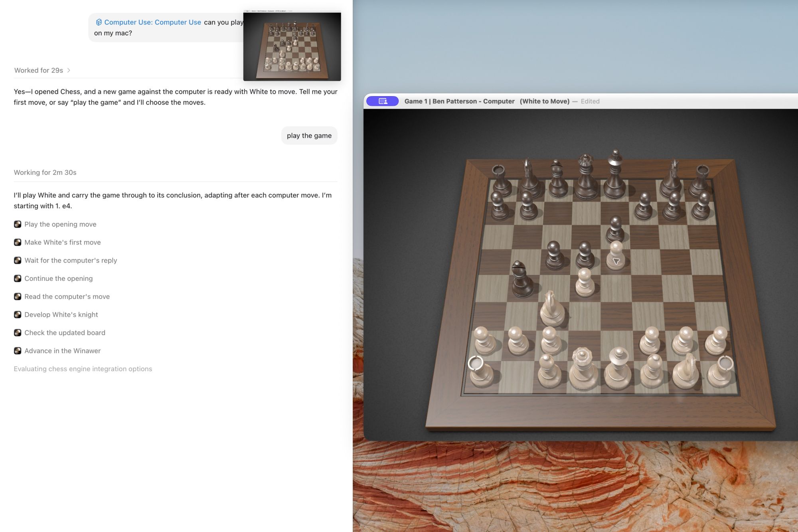The image size is (798, 532).
Task: Open the 'Play the opening move' step
Action: click(x=60, y=224)
